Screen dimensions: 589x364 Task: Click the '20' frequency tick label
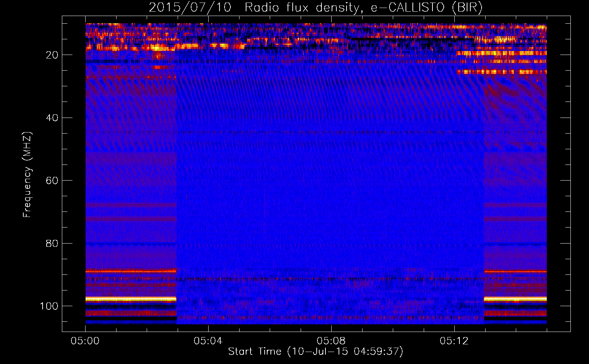[x=52, y=55]
